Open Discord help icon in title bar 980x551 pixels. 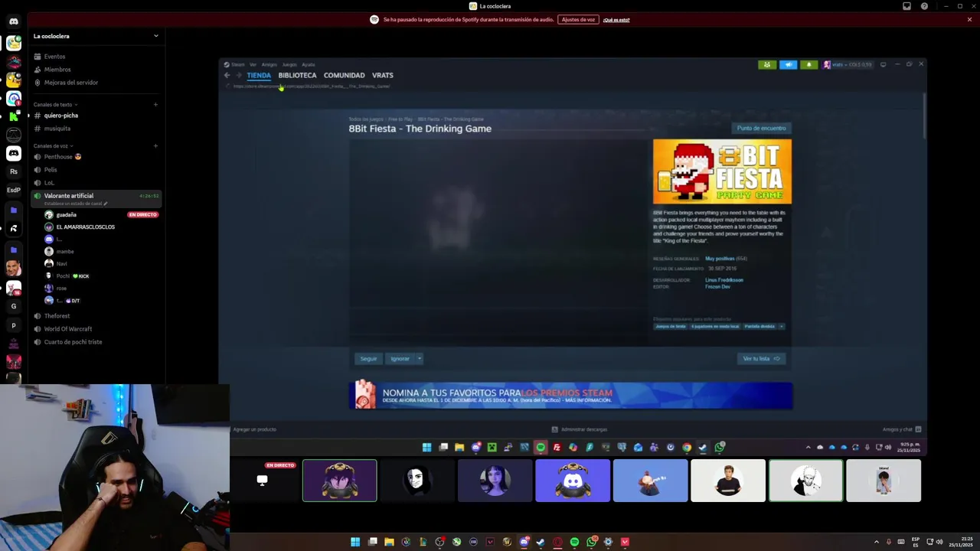tap(924, 6)
